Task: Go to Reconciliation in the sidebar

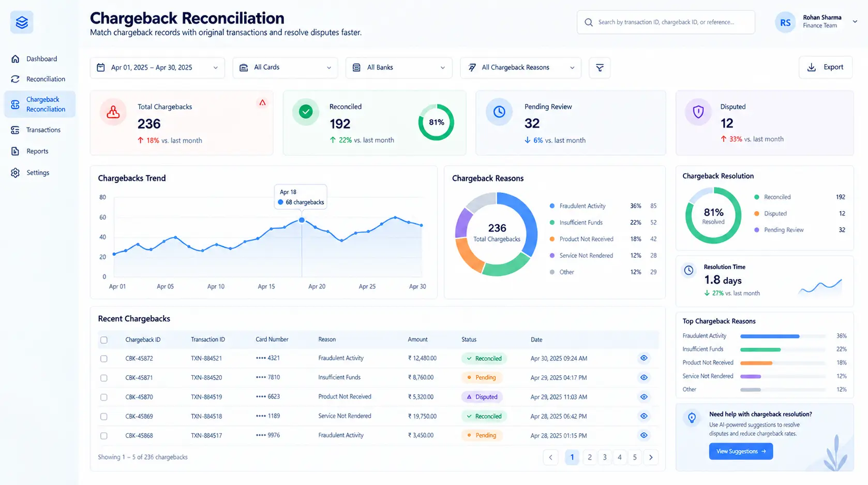Action: pos(40,79)
